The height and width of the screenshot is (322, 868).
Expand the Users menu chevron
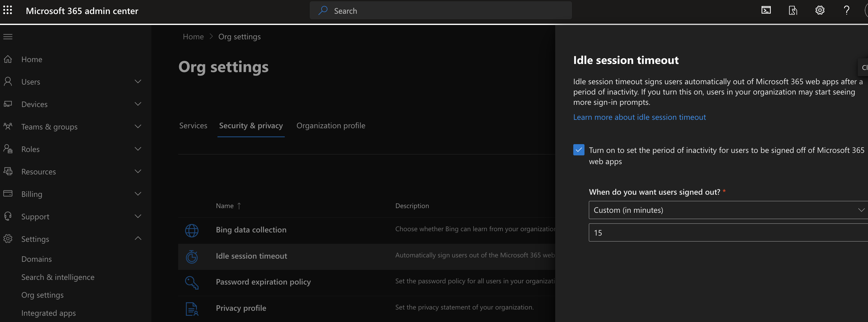point(138,81)
